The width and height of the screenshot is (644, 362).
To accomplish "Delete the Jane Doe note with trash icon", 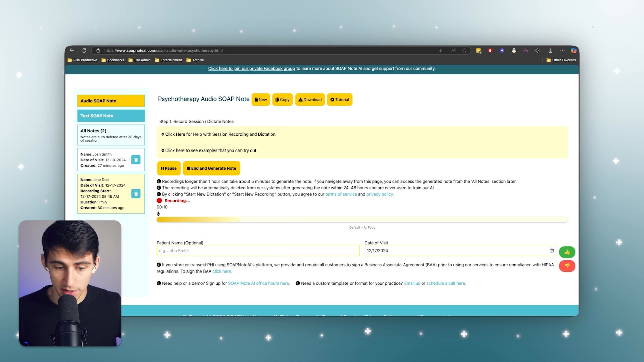I will tap(136, 194).
